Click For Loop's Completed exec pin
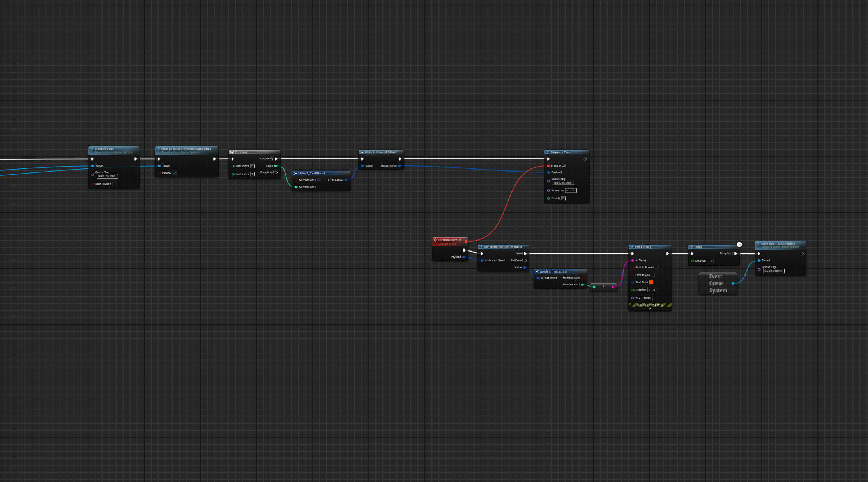 tap(276, 172)
